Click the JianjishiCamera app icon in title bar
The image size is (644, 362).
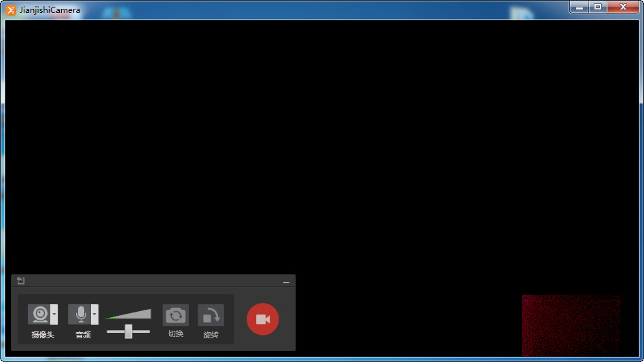coord(11,10)
